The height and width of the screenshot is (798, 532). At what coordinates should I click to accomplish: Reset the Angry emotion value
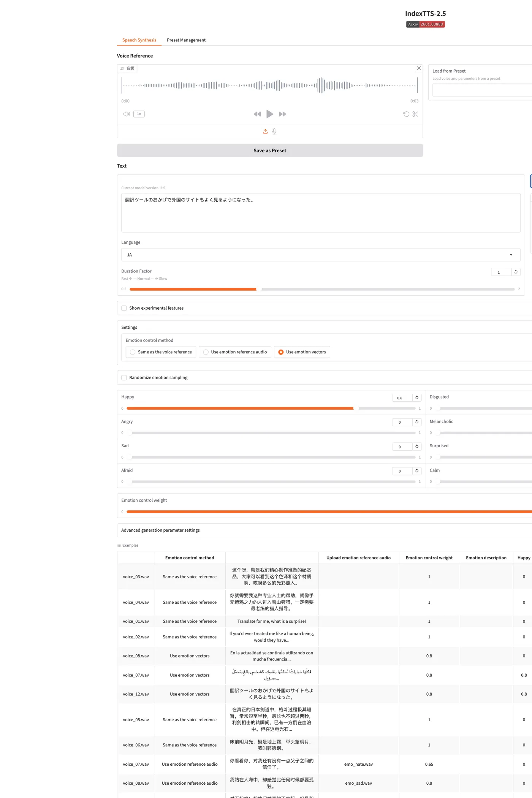click(x=417, y=422)
